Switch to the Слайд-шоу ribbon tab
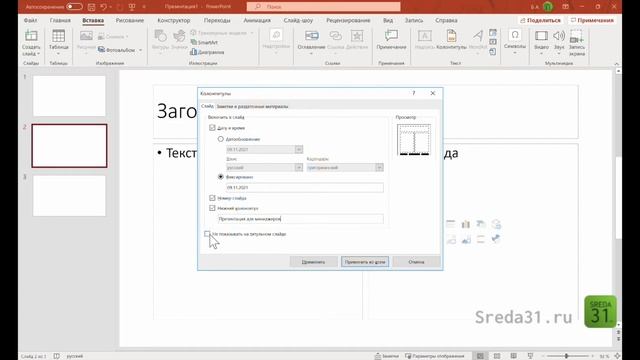 pos(298,20)
